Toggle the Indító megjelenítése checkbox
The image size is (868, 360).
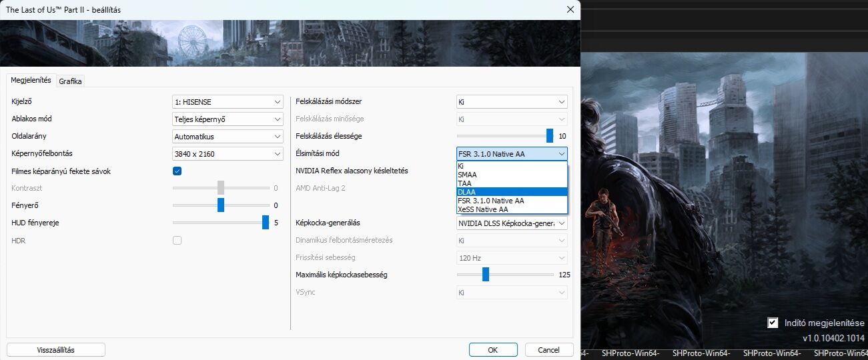tap(773, 323)
